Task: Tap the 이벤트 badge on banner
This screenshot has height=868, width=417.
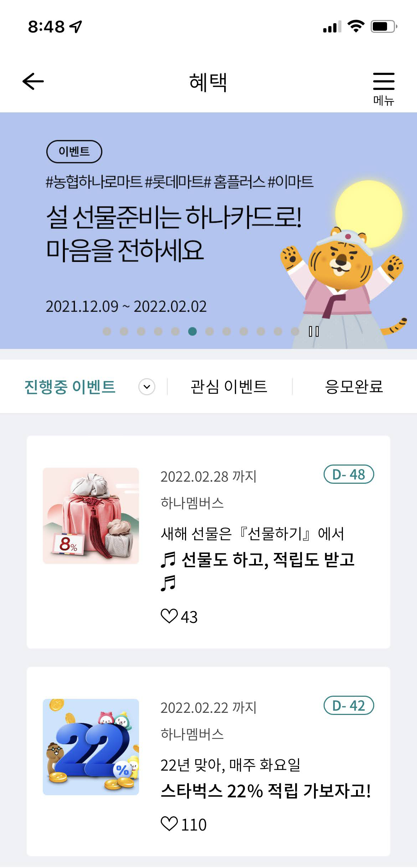Action: click(74, 152)
